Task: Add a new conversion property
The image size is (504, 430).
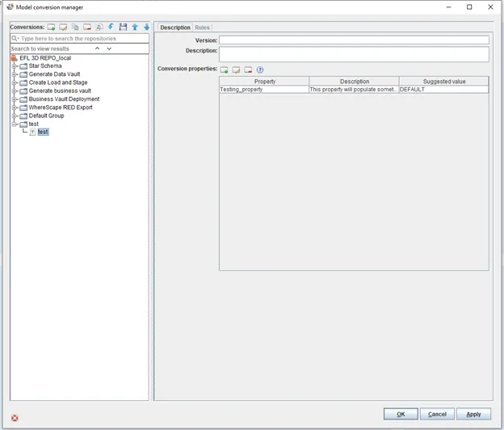Action: [x=224, y=70]
